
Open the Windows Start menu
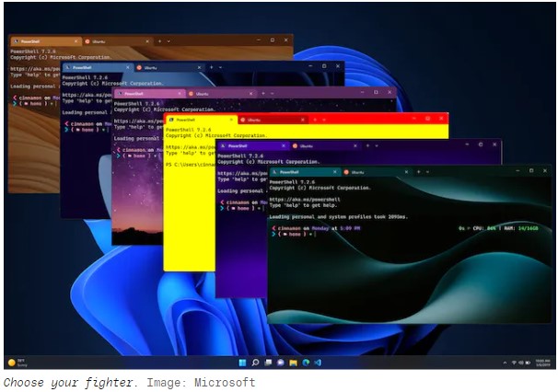pos(242,363)
